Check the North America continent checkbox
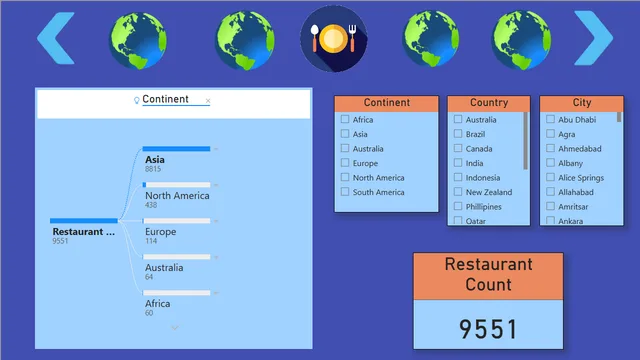640x360 pixels. (x=345, y=177)
